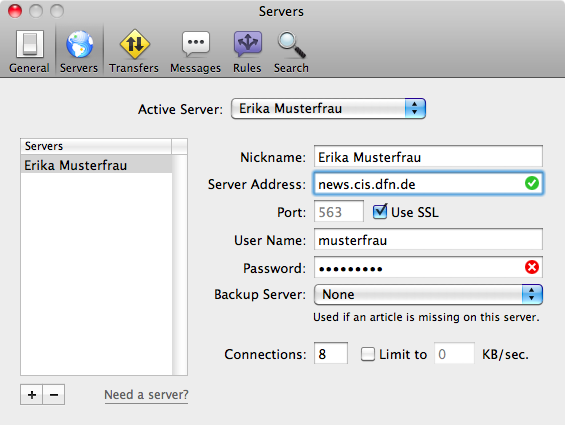Click red error icon in Password field

[532, 267]
